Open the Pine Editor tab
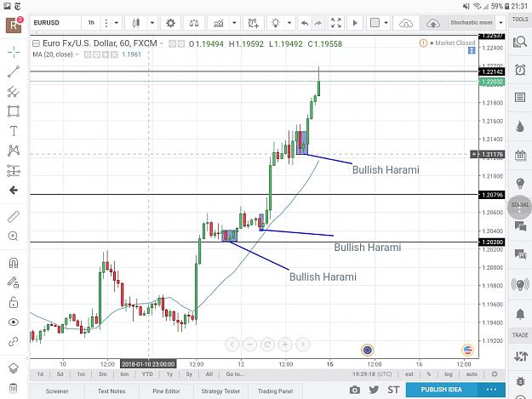The height and width of the screenshot is (399, 532). [x=166, y=391]
